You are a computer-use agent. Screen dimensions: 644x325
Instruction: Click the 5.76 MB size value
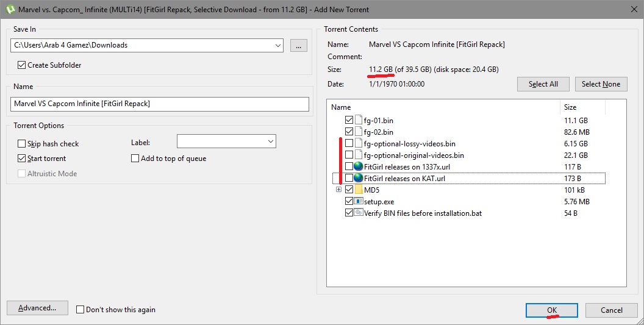(577, 202)
